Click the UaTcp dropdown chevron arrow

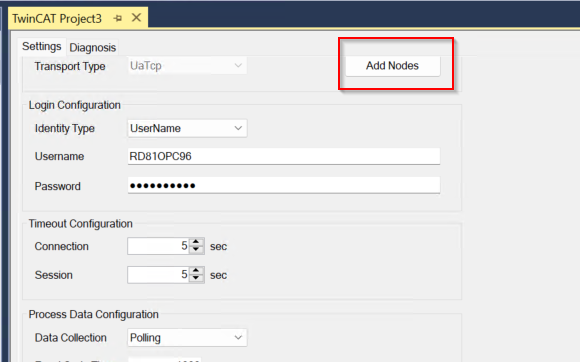pyautogui.click(x=238, y=66)
